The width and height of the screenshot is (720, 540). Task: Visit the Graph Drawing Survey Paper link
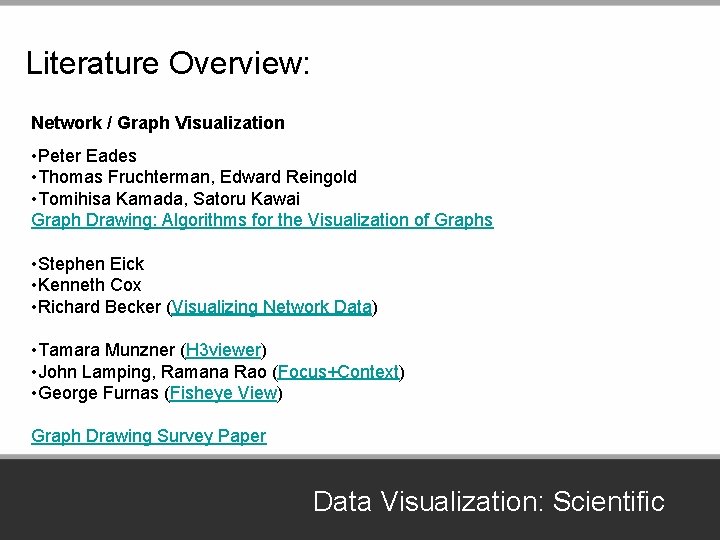click(x=149, y=436)
